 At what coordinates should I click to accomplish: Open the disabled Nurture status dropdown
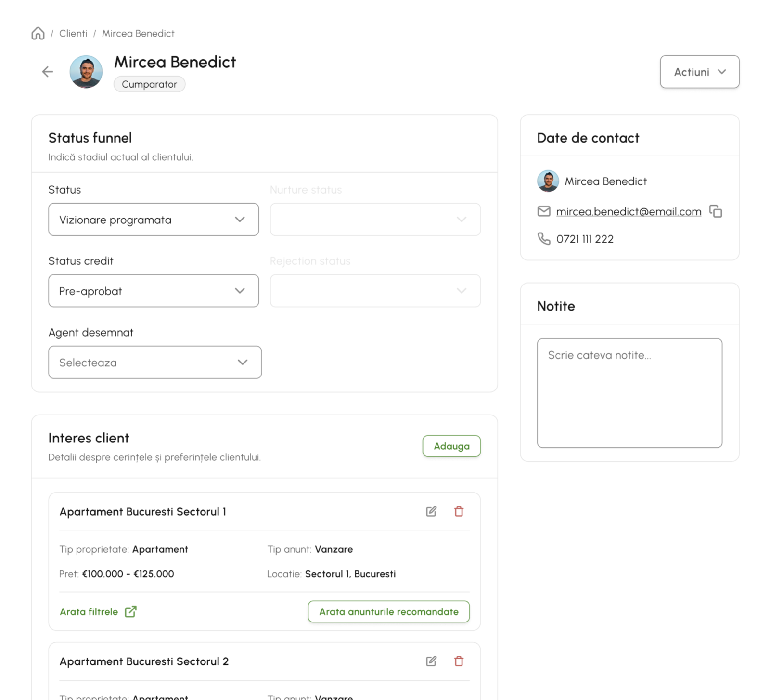pyautogui.click(x=375, y=220)
